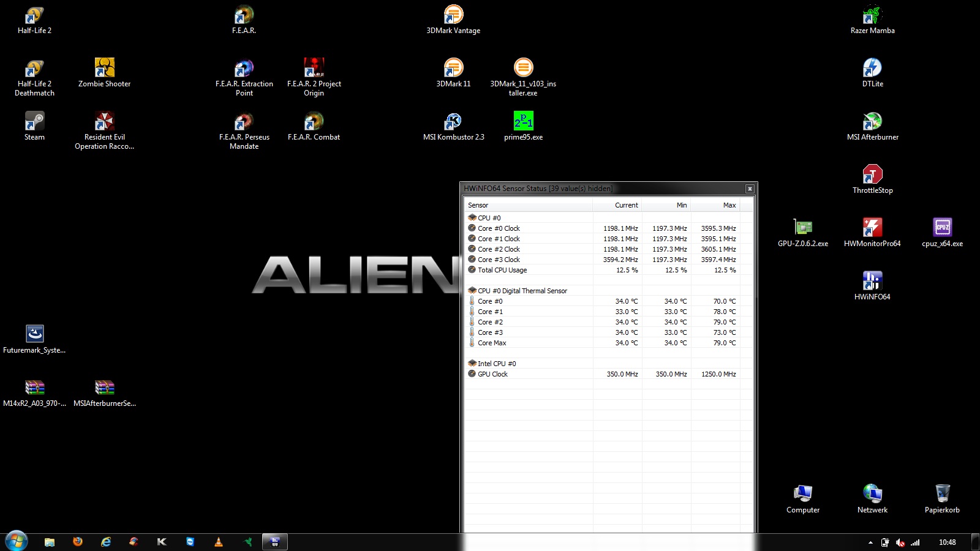Launch Firefox from the taskbar

(78, 542)
